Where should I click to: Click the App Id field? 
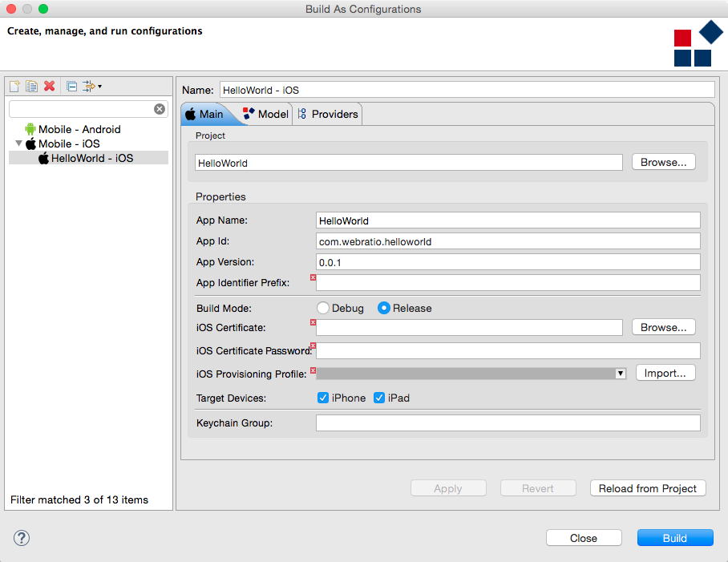tap(508, 241)
